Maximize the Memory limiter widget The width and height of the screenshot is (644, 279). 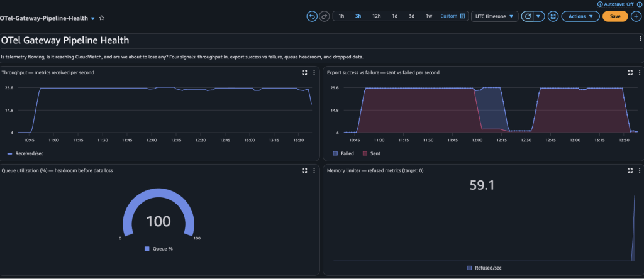(630, 170)
